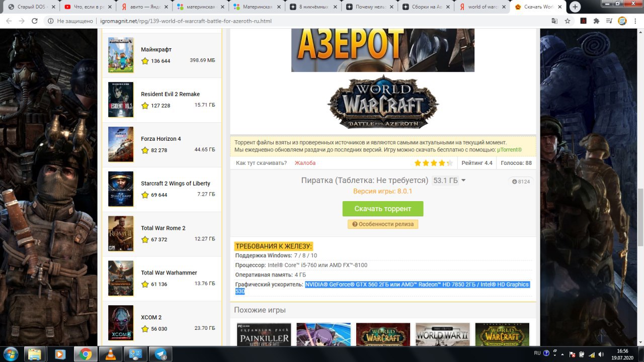Open the Windows Start button
This screenshot has width=644, height=362.
click(x=11, y=353)
